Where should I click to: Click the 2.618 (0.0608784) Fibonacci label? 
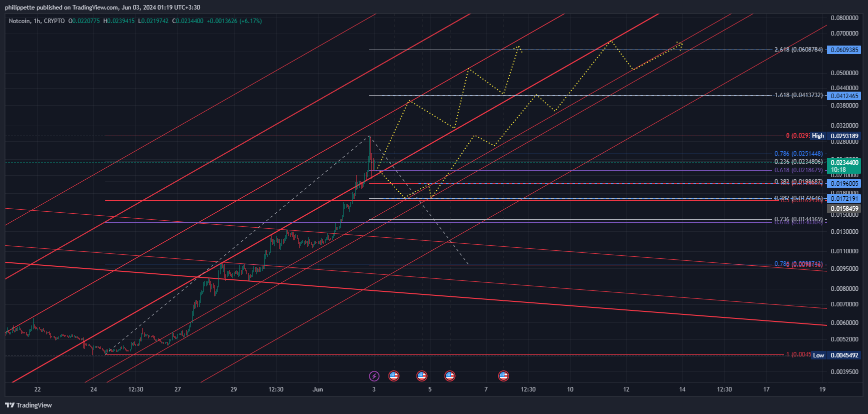pyautogui.click(x=798, y=50)
